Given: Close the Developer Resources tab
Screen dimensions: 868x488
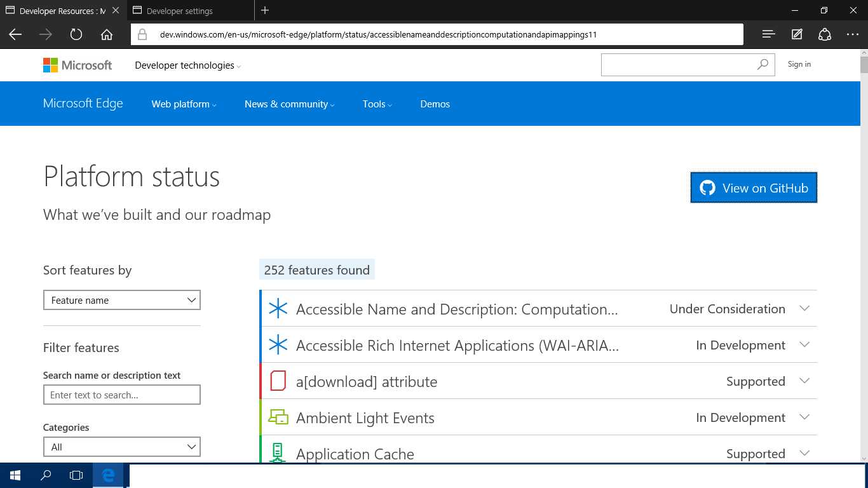Looking at the screenshot, I should click(x=115, y=11).
